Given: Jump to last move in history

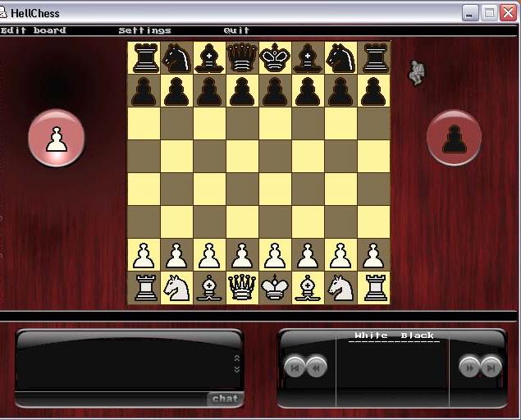Looking at the screenshot, I should click(491, 366).
